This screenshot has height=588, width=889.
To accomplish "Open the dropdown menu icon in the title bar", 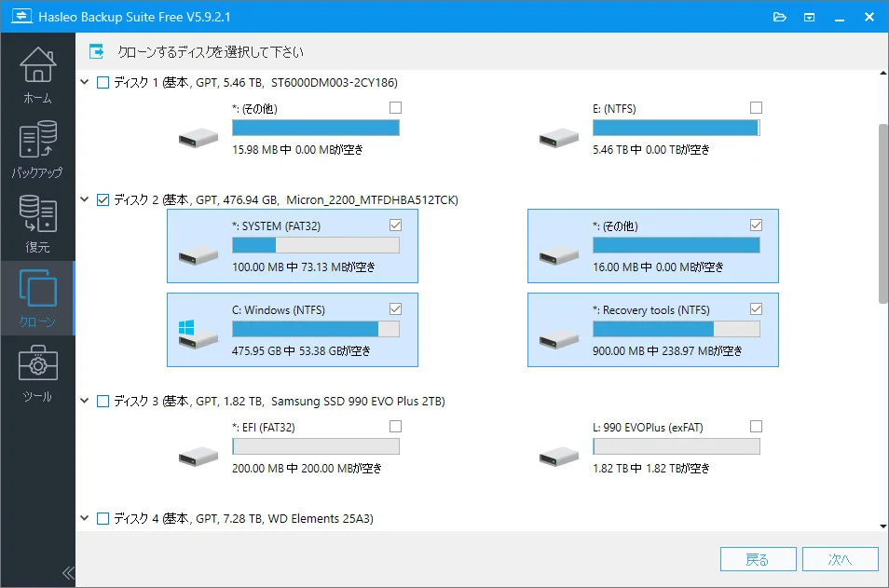I will coord(810,17).
